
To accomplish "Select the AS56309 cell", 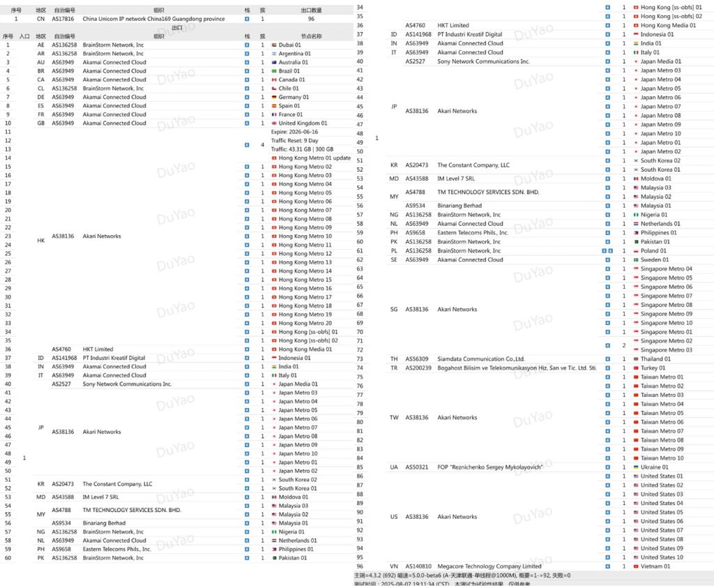I will (417, 359).
